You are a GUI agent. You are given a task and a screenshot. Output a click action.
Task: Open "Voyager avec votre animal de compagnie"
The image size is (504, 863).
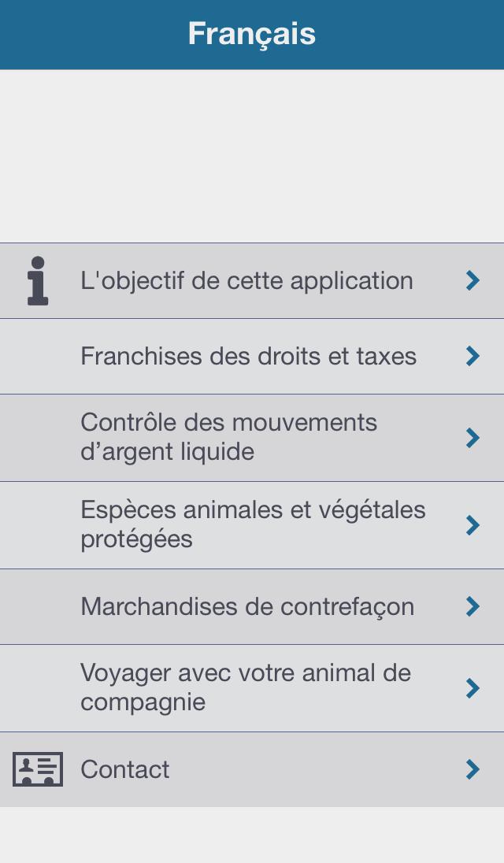coord(245,687)
